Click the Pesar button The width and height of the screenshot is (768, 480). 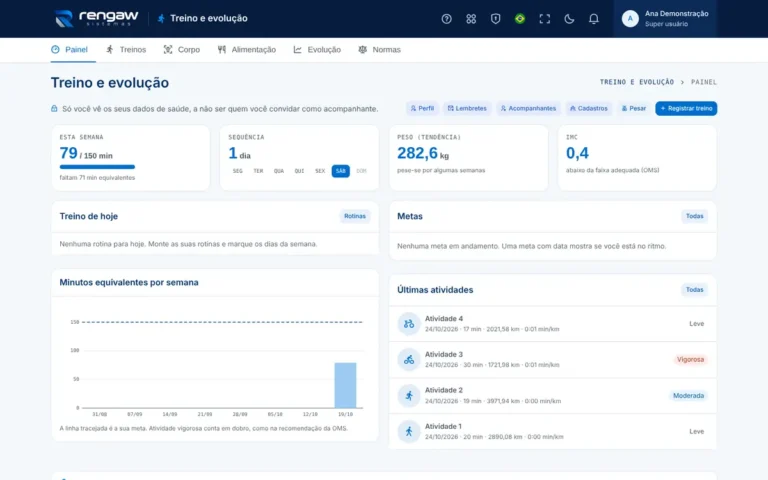tap(634, 108)
